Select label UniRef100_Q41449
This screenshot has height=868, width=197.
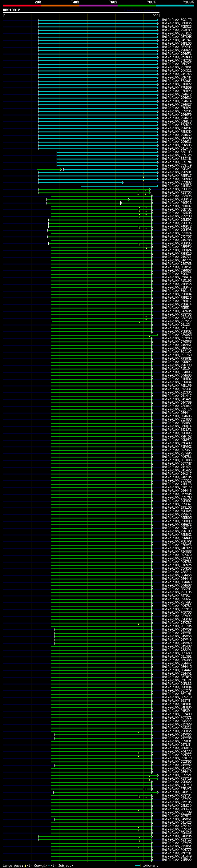click(177, 856)
